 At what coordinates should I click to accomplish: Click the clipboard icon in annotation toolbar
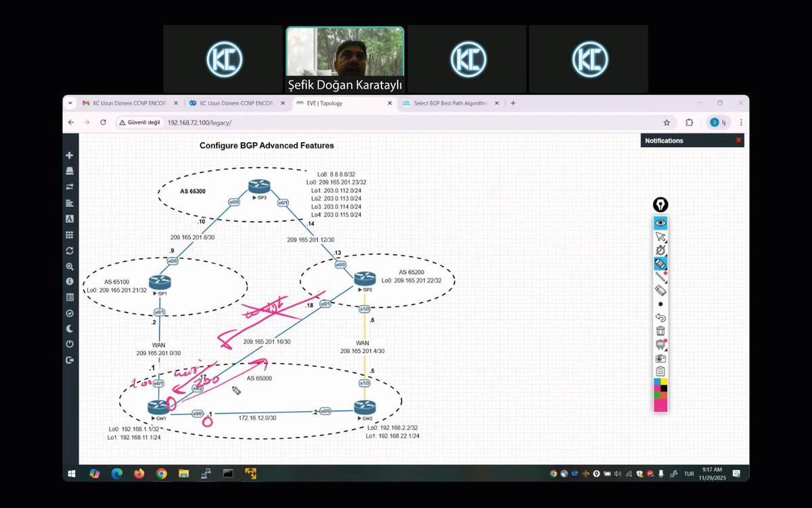(x=660, y=371)
